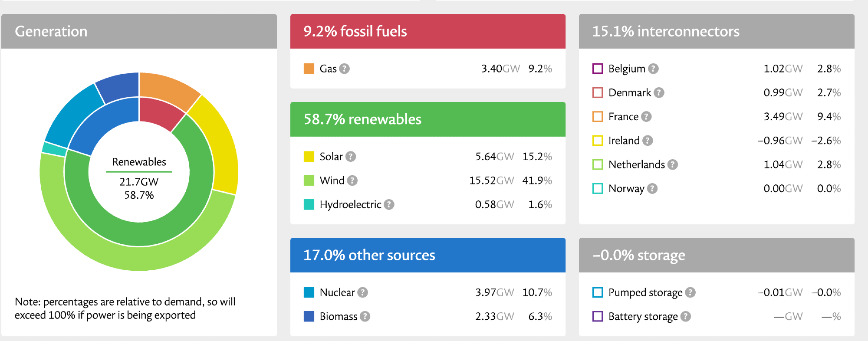
Task: Open the Pumped storage help icon
Action: point(690,292)
